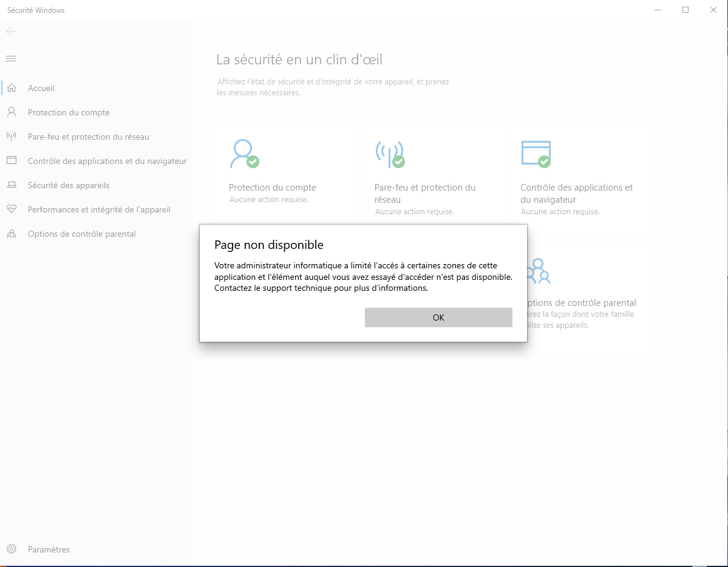Click the large Protection du compte tile icon
Screen dimensions: 728x567
(244, 154)
